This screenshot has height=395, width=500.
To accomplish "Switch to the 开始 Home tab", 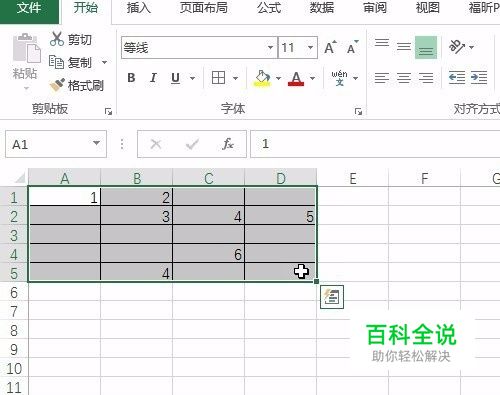I will coord(86,8).
